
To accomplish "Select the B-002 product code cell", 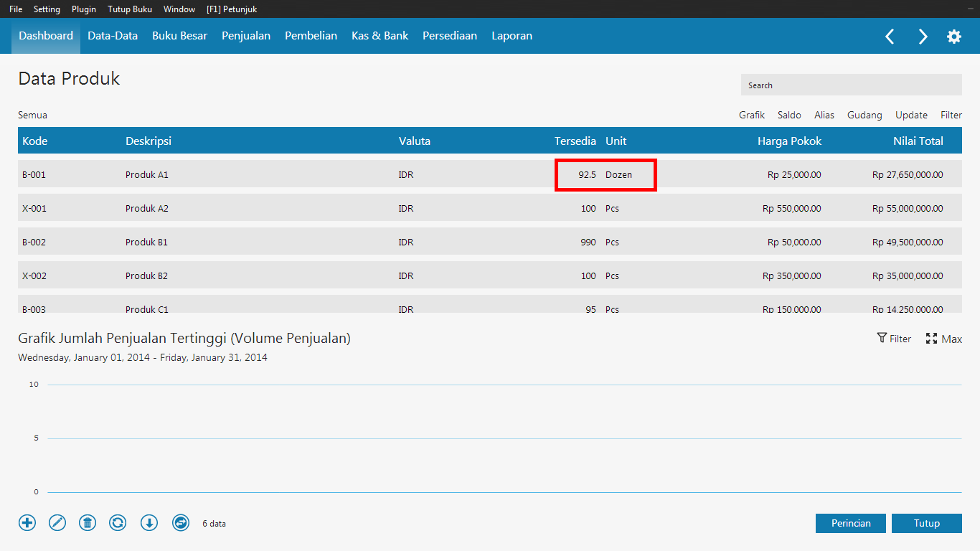I will 34,242.
